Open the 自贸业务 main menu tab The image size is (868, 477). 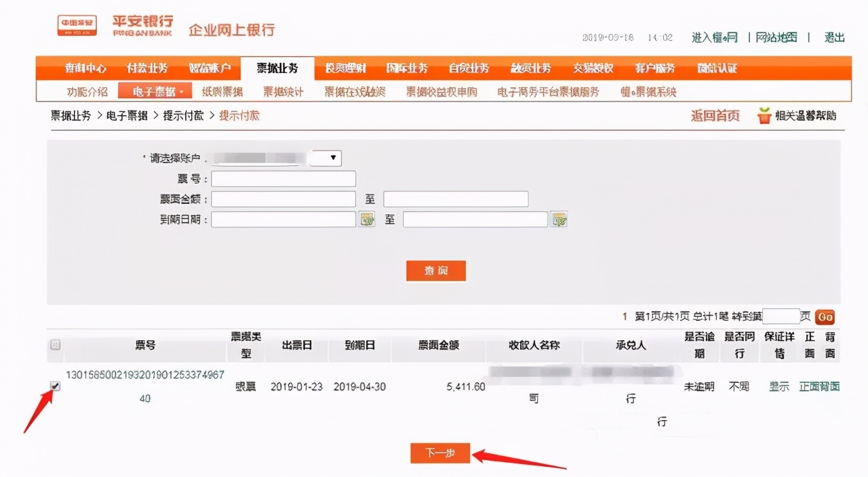469,68
